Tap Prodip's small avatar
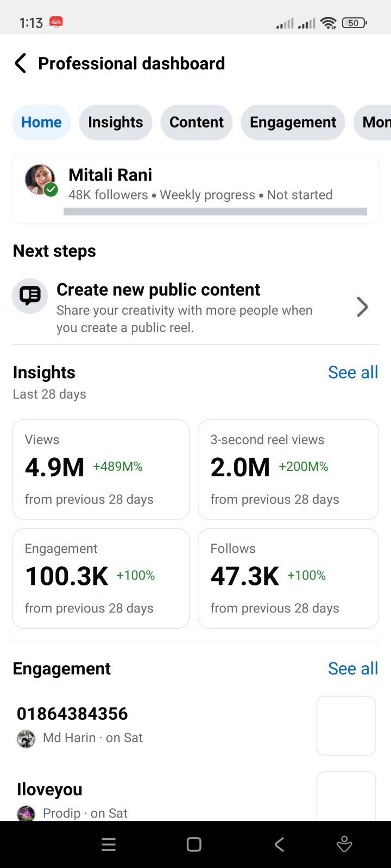 coord(26,813)
